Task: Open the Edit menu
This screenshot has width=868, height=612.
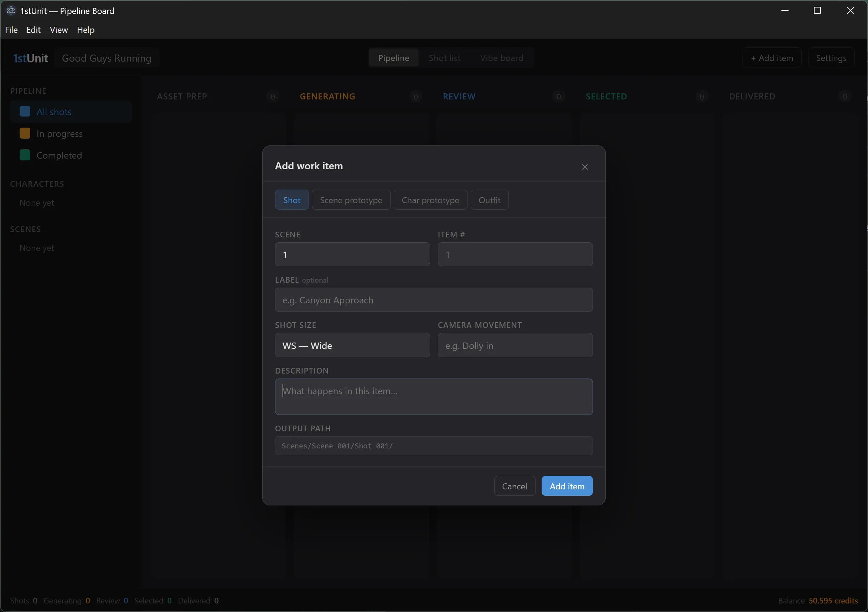Action: pyautogui.click(x=33, y=30)
